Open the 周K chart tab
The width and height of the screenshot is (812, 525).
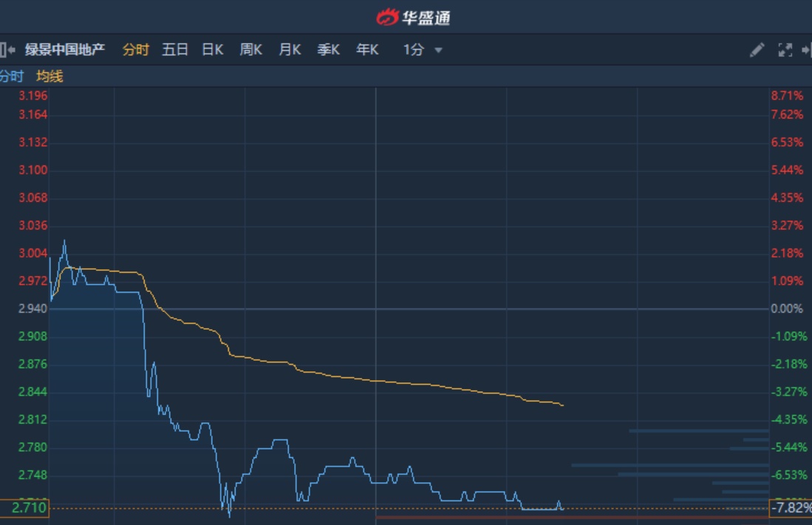(x=250, y=50)
